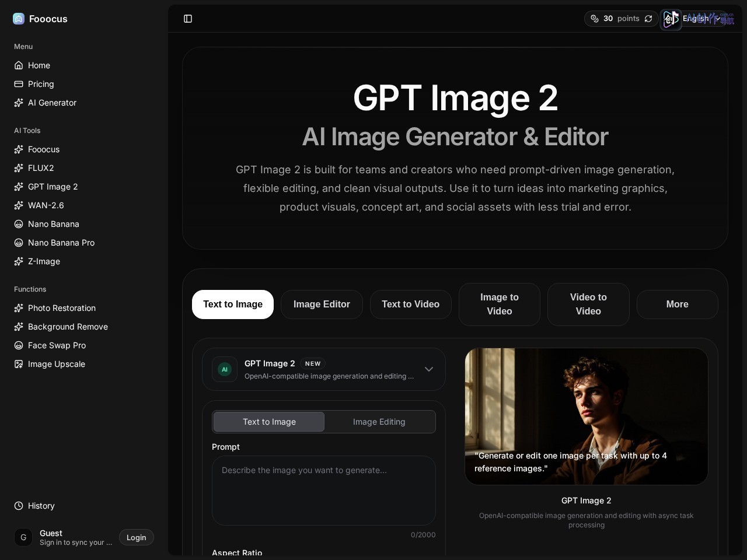
Task: Switch to the Text to Video tab
Action: [x=411, y=304]
